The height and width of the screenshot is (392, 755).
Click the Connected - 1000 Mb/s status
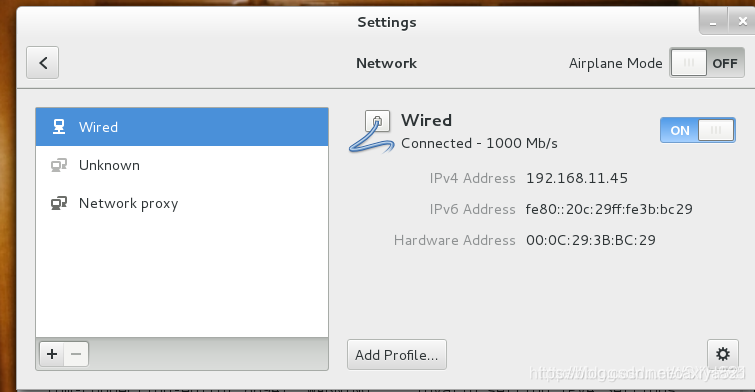pos(479,144)
